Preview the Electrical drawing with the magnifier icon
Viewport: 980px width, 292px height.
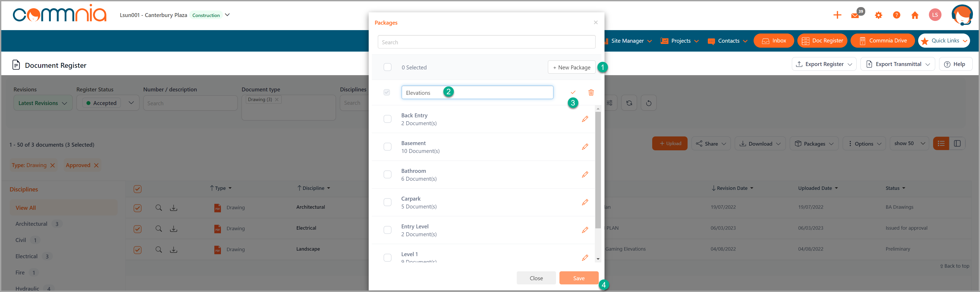pyautogui.click(x=159, y=229)
